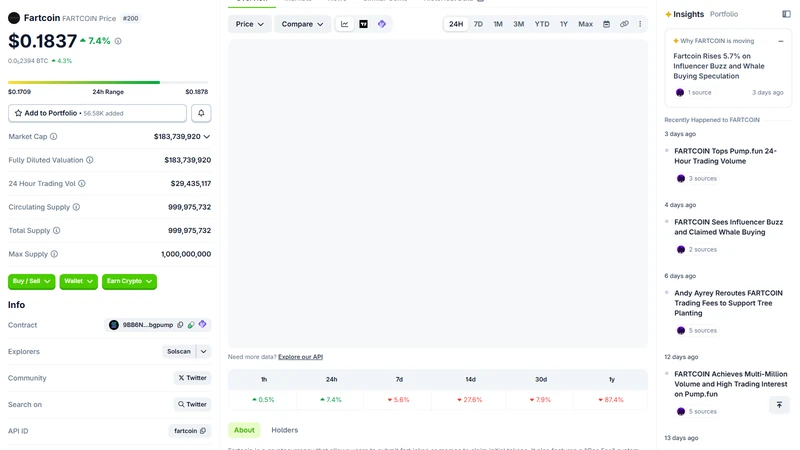Screen dimensions: 800x450
Task: Select the 1Y chart range
Action: (x=564, y=24)
